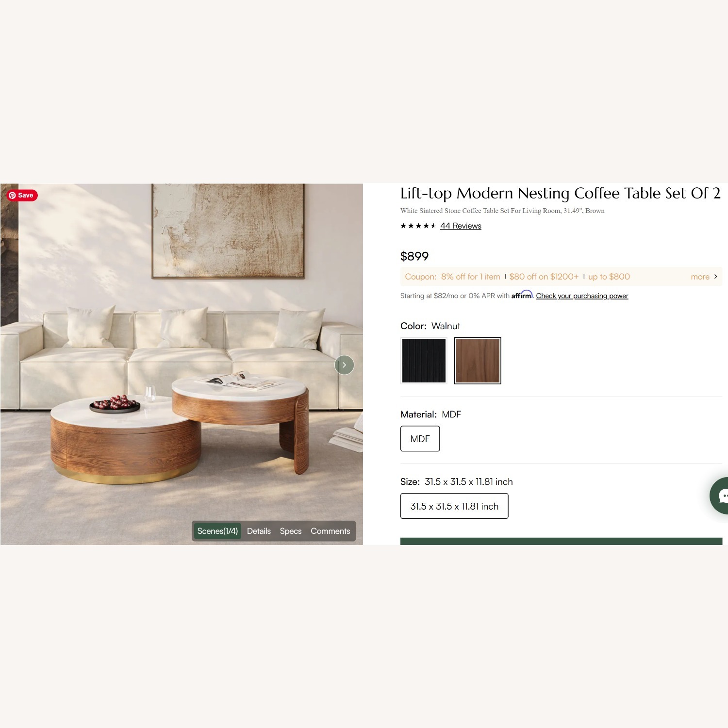Click the Affirm logo
728x728 pixels.
tap(522, 295)
